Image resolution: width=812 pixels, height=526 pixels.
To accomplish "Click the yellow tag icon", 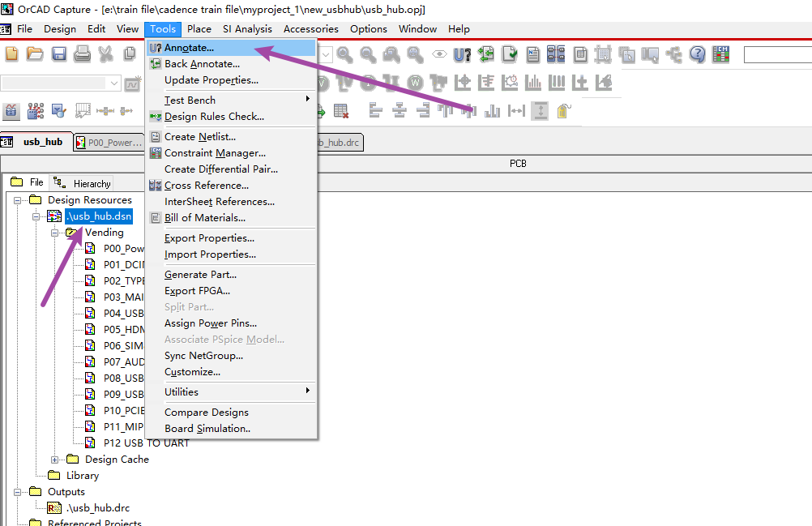I will tap(563, 110).
